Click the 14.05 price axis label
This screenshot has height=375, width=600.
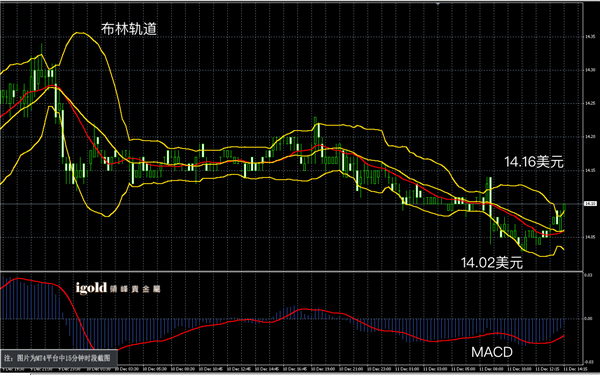(x=589, y=237)
